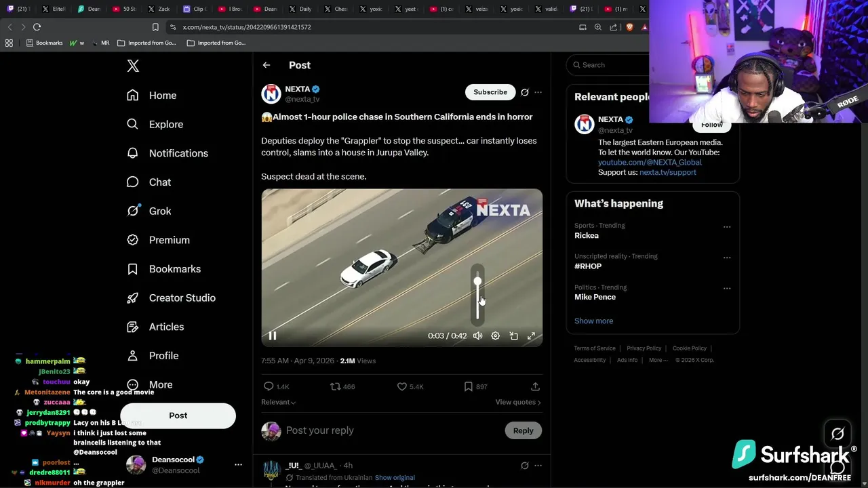Open the three-dot menu on NEXTA post
868x488 pixels.
(538, 92)
